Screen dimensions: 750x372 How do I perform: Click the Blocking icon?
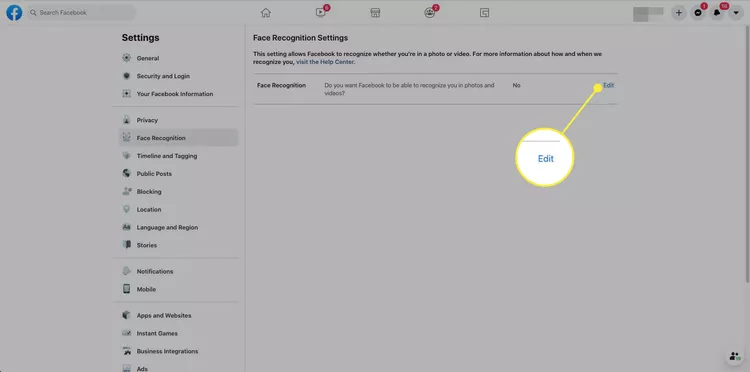(126, 191)
